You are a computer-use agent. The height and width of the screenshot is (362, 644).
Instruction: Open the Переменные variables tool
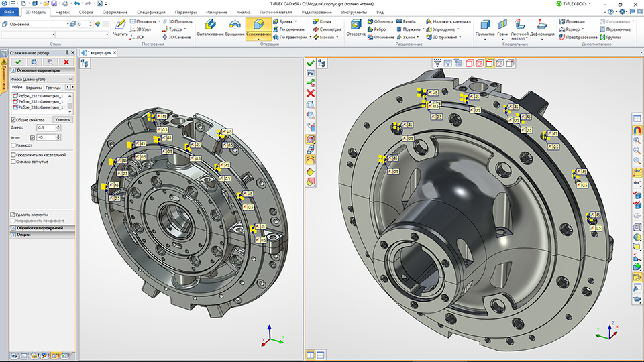click(x=615, y=29)
